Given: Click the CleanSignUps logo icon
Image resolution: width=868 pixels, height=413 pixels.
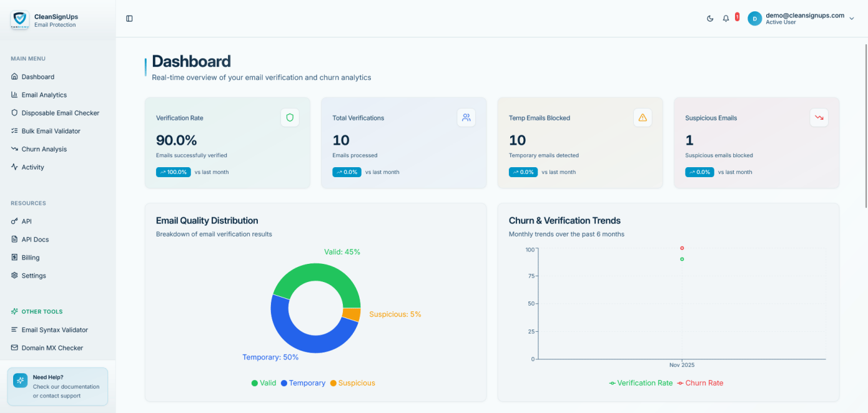Looking at the screenshot, I should pyautogui.click(x=19, y=20).
